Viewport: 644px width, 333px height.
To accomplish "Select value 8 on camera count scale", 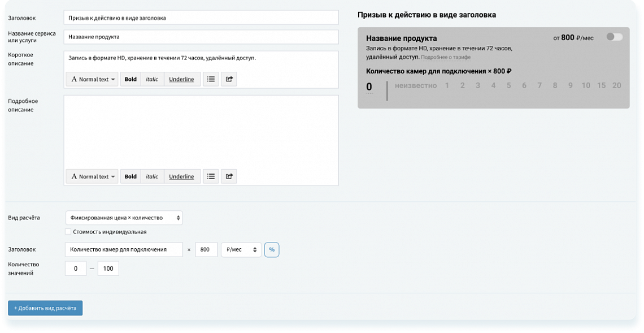I will coord(555,85).
